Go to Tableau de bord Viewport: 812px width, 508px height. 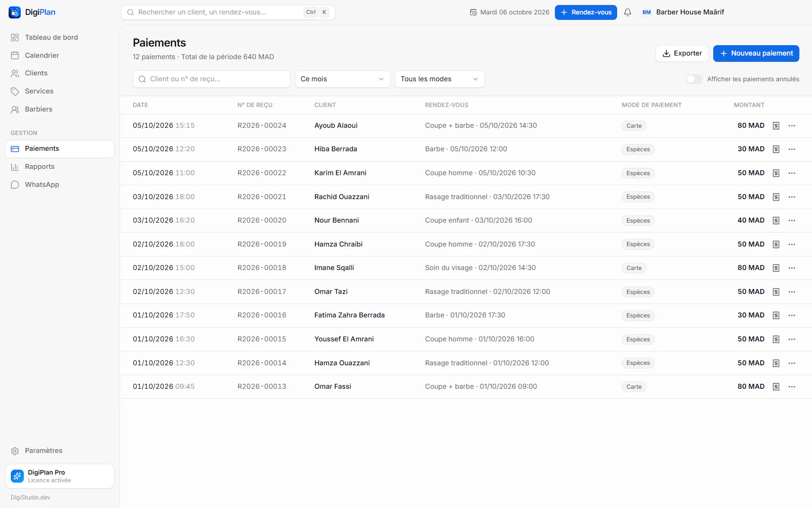click(x=60, y=37)
